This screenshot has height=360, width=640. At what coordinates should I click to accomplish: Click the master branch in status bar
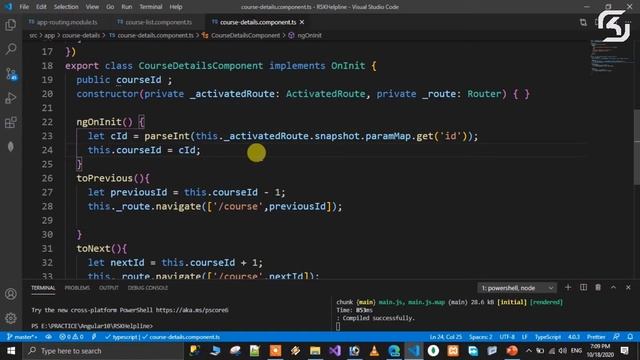coord(22,337)
